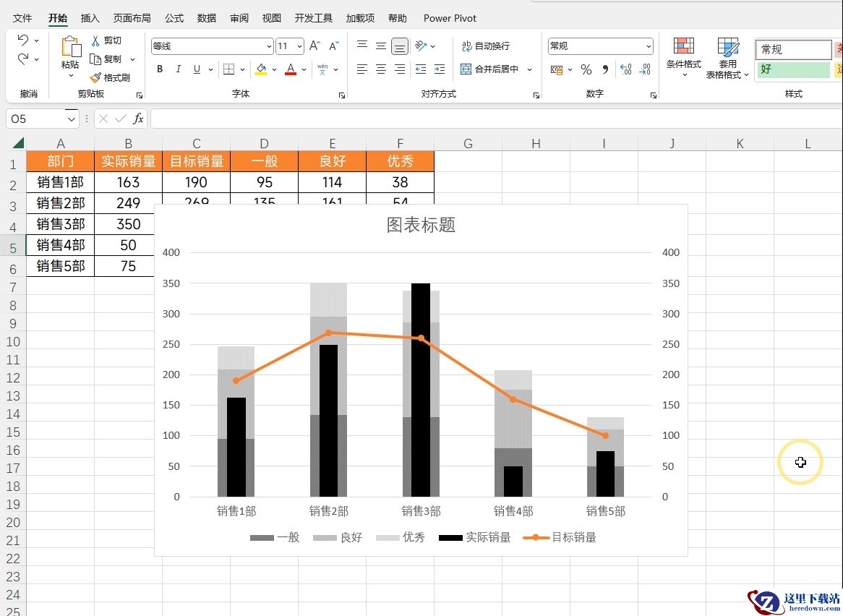This screenshot has width=843, height=616.
Task: Apply the Normal (常规) cell style
Action: (x=794, y=49)
